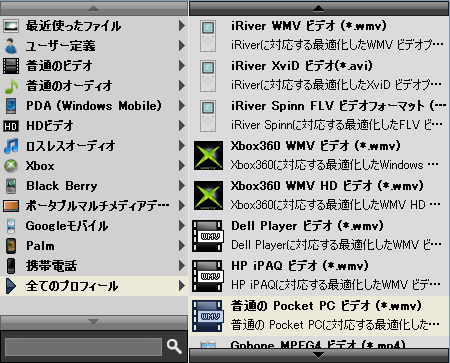Select the 全てのプロフィール category

tap(94, 286)
